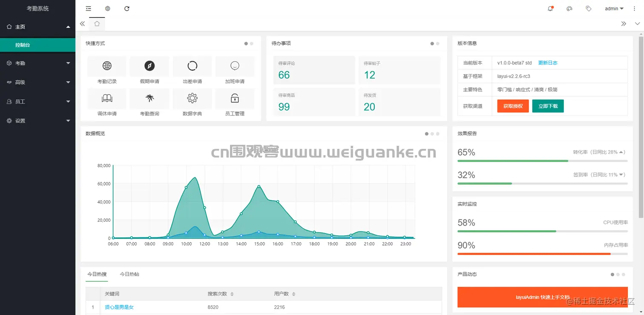Open the notification bell
The width and height of the screenshot is (644, 315).
click(x=550, y=9)
